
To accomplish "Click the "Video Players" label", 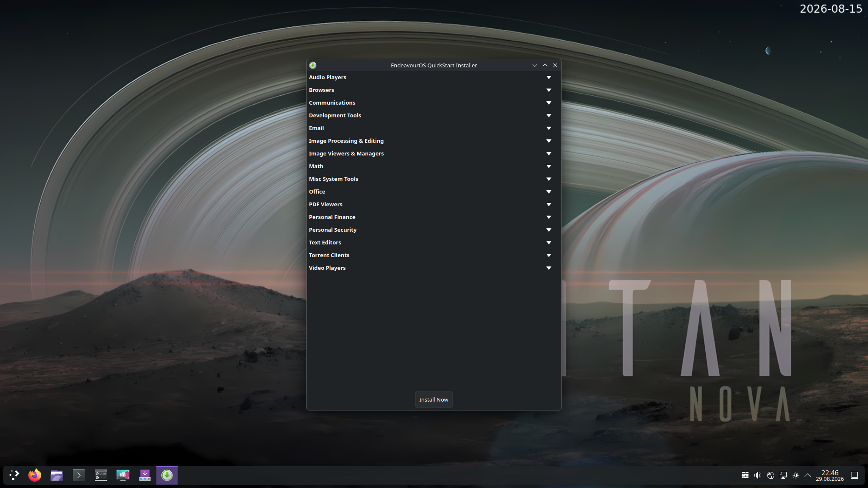I will 327,268.
